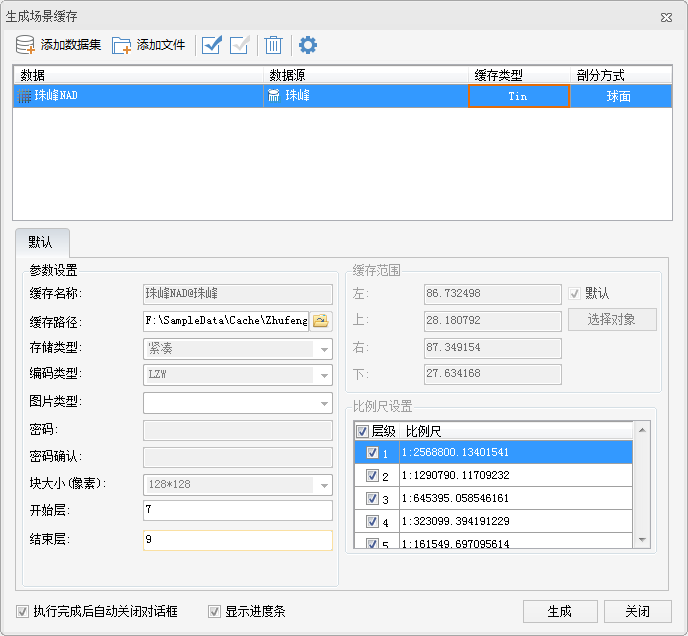Toggle 执行完成后自动关闭对话框 checkbox
The image size is (688, 636).
point(23,611)
